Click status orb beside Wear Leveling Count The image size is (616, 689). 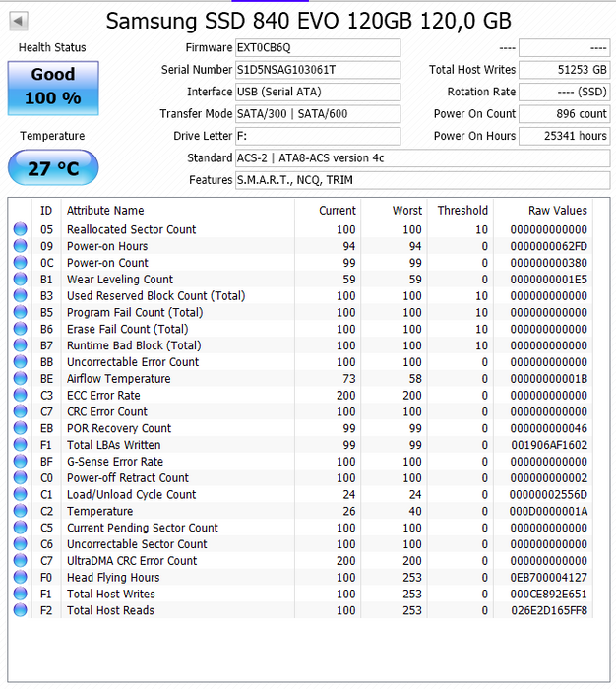click(x=21, y=280)
